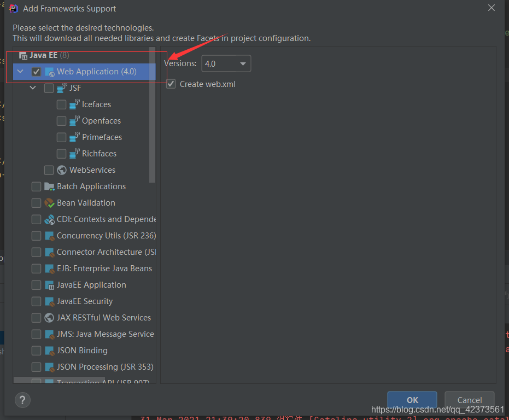Image resolution: width=509 pixels, height=420 pixels.
Task: Click the Icefaces icon
Action: tap(74, 104)
